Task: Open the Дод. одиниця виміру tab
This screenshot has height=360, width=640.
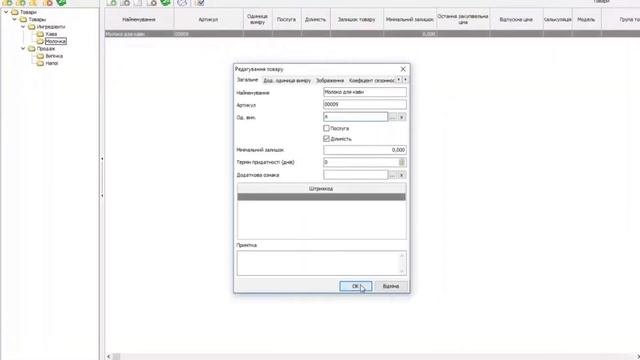Action: (287, 80)
